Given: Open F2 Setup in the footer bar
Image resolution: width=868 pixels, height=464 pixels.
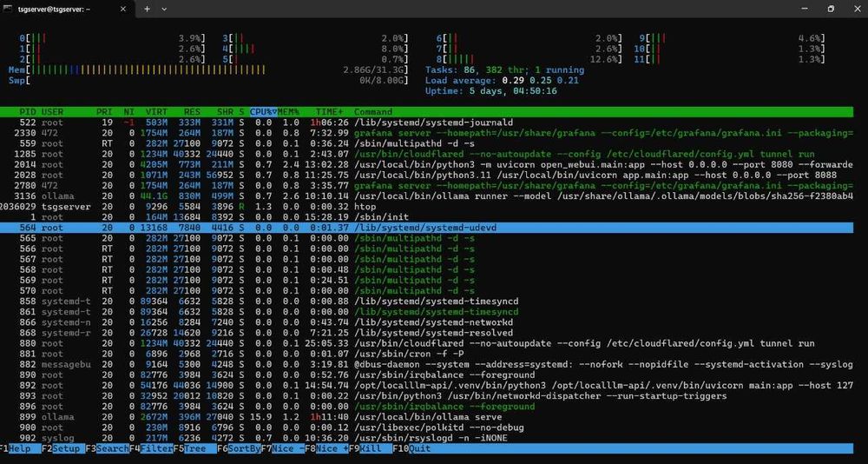Looking at the screenshot, I should coord(63,448).
